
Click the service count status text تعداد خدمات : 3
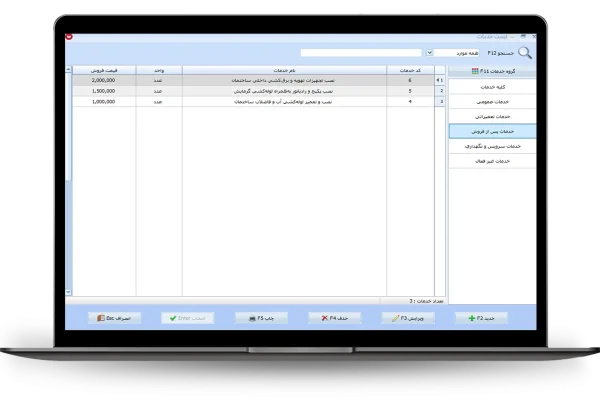[426, 301]
